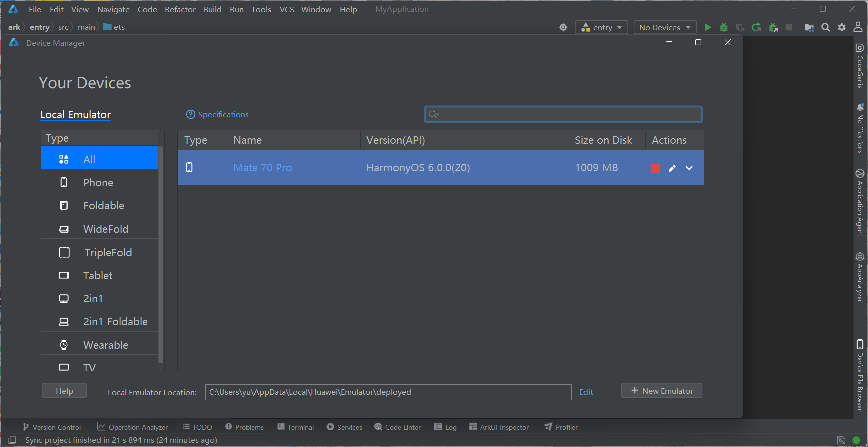Click the target locate icon
The image size is (868, 447).
click(x=563, y=27)
